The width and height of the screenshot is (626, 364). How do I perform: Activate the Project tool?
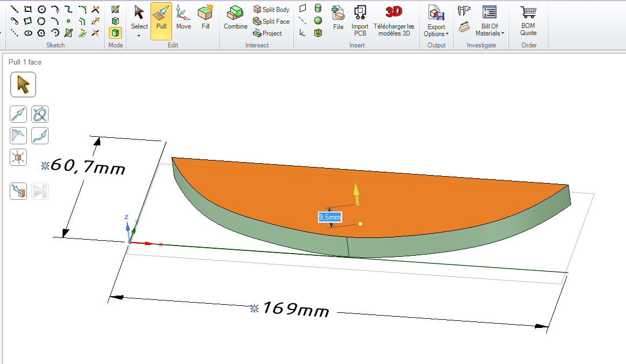pos(270,33)
